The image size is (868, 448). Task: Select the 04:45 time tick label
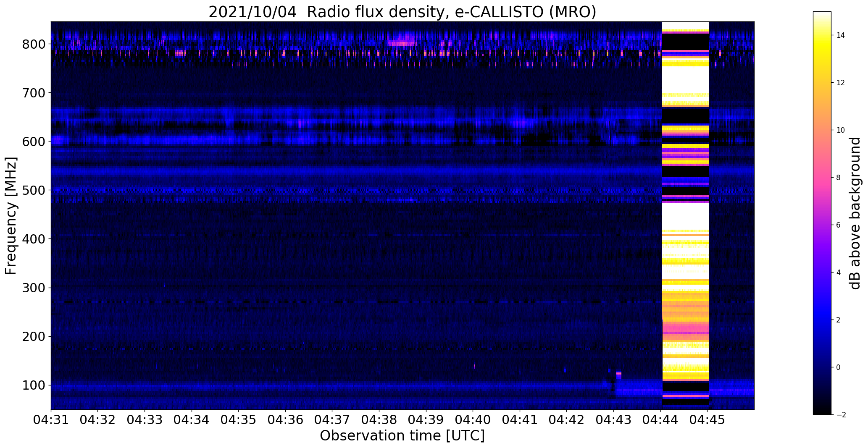tap(708, 419)
